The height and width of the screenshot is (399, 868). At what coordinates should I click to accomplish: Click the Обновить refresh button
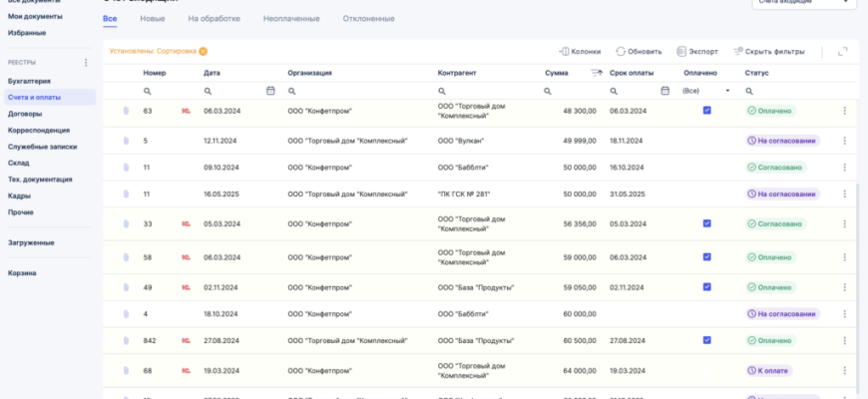(x=639, y=51)
